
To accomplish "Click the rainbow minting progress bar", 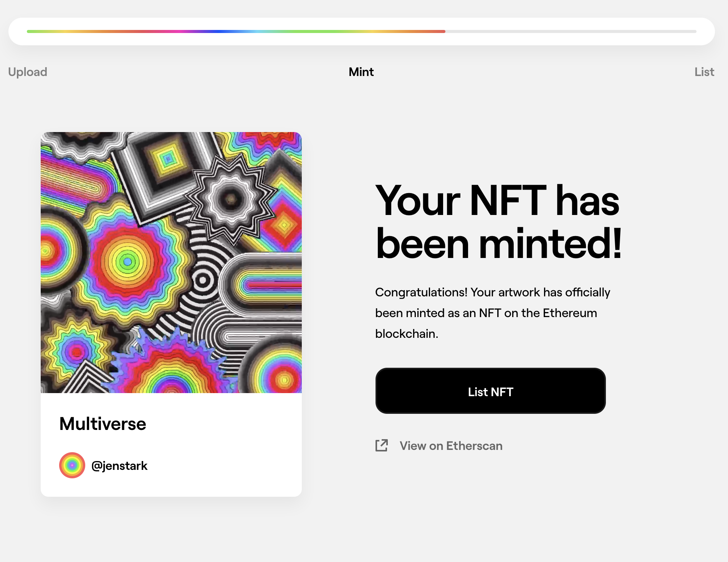I will pyautogui.click(x=362, y=31).
